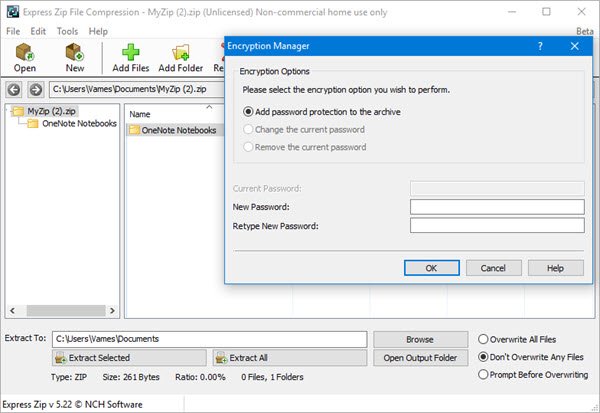Image resolution: width=600 pixels, height=413 pixels.
Task: Click the Extract All button
Action: pos(290,358)
